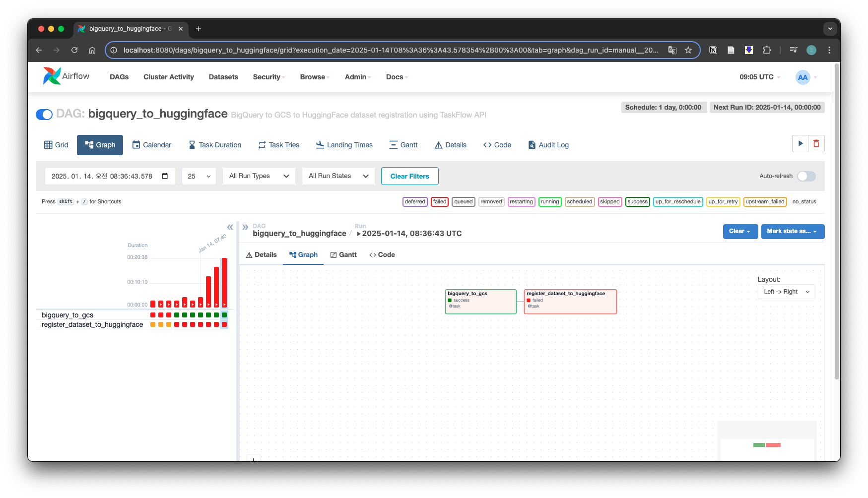Open the Chrome three-dot menu
Viewport: 868px width, 498px height.
pyautogui.click(x=829, y=50)
